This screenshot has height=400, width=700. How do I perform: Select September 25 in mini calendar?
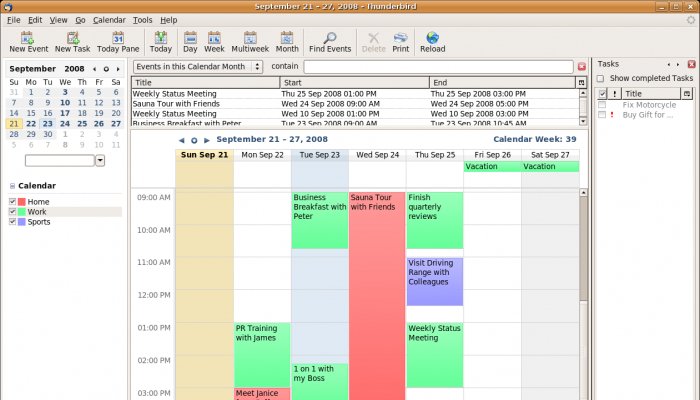pyautogui.click(x=82, y=124)
